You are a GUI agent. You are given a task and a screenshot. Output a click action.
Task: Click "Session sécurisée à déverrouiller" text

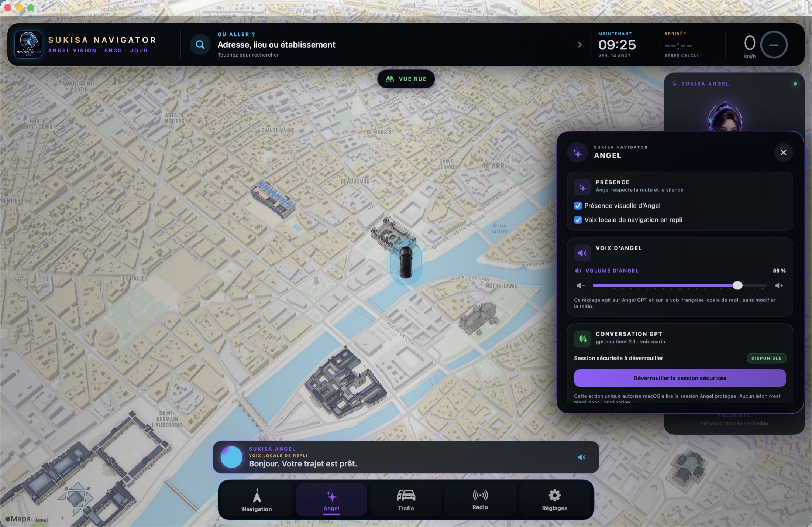tap(619, 358)
